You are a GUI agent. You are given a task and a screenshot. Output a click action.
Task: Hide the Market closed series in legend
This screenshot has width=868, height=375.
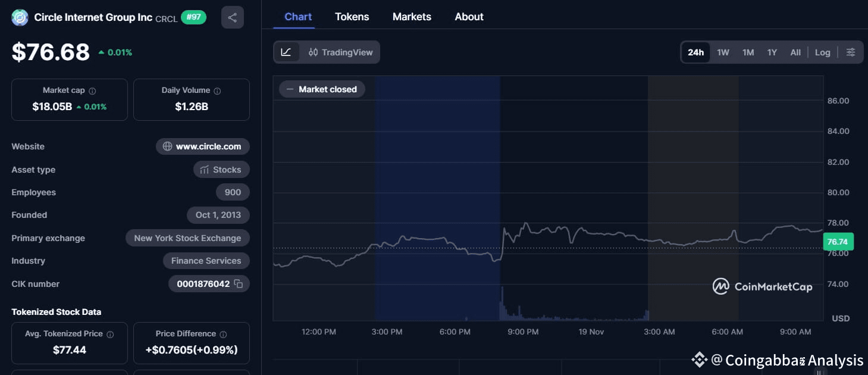tap(322, 89)
